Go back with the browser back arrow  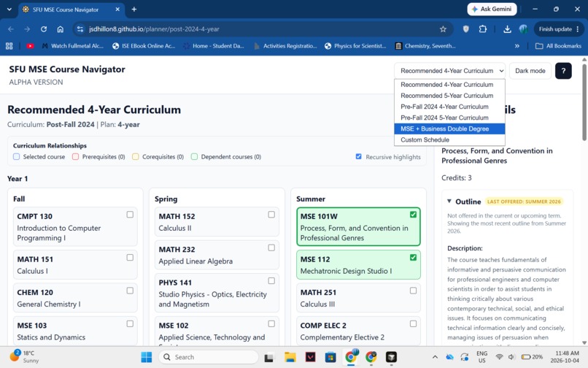(11, 29)
